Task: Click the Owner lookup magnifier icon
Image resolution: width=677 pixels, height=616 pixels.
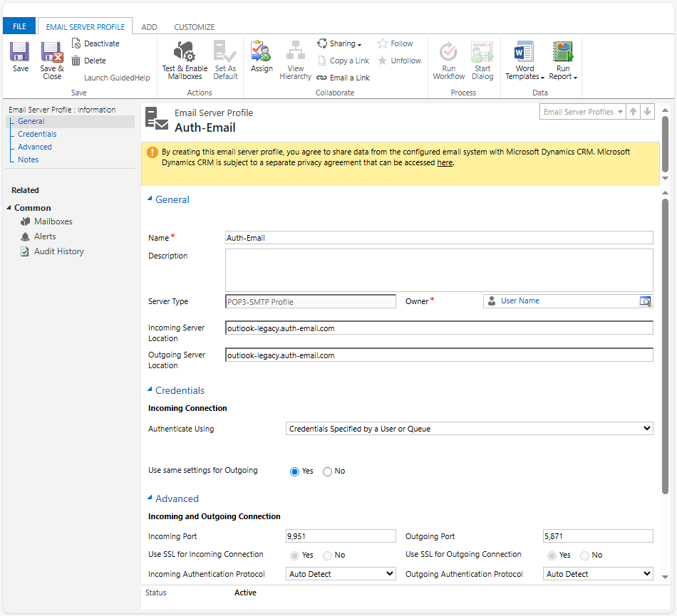Action: 646,301
